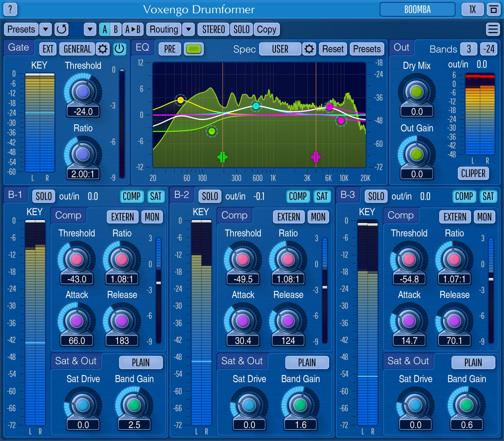Switch to the B-2 band SAT tab
504x441 pixels.
click(322, 196)
